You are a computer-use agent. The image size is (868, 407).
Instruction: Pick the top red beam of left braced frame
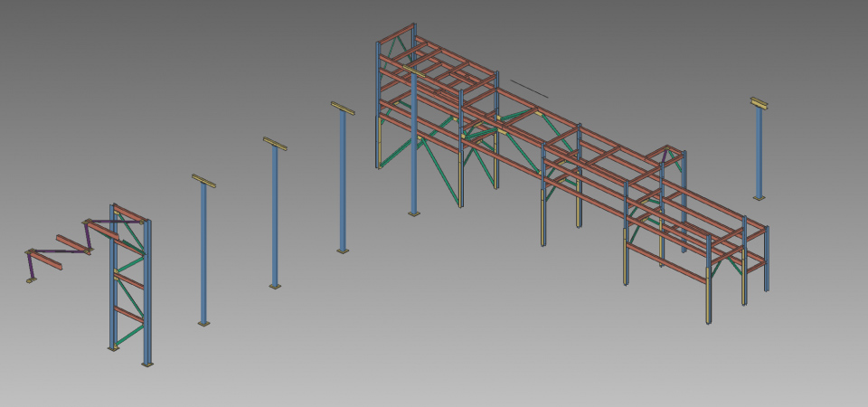click(x=129, y=213)
